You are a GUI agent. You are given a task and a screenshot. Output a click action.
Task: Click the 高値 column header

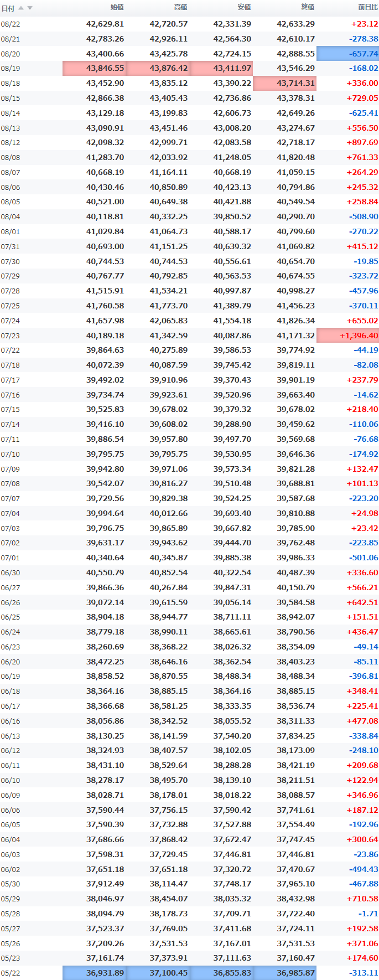pos(180,7)
